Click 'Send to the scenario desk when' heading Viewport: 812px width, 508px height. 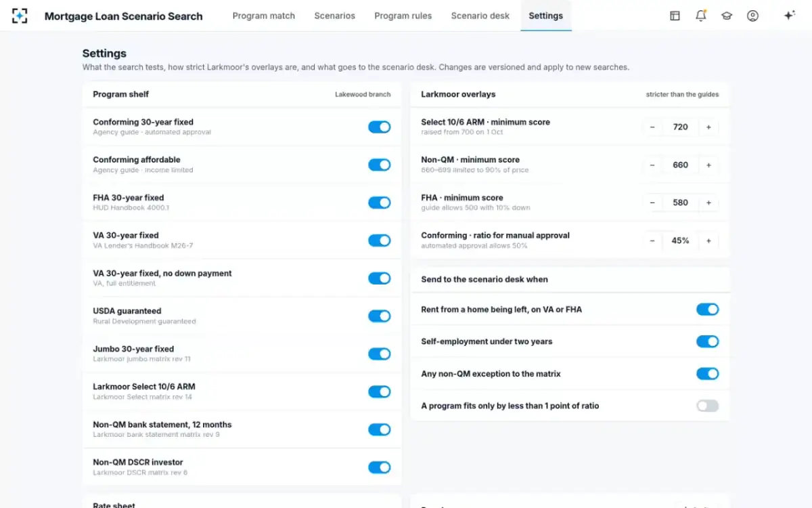[484, 279]
